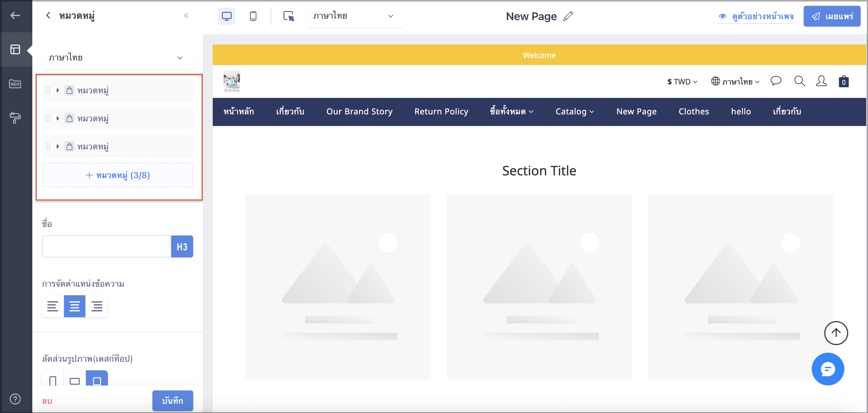This screenshot has height=413, width=868.
Task: Click the ดูตัวอย่างหน้าเพจ preview link
Action: [756, 16]
